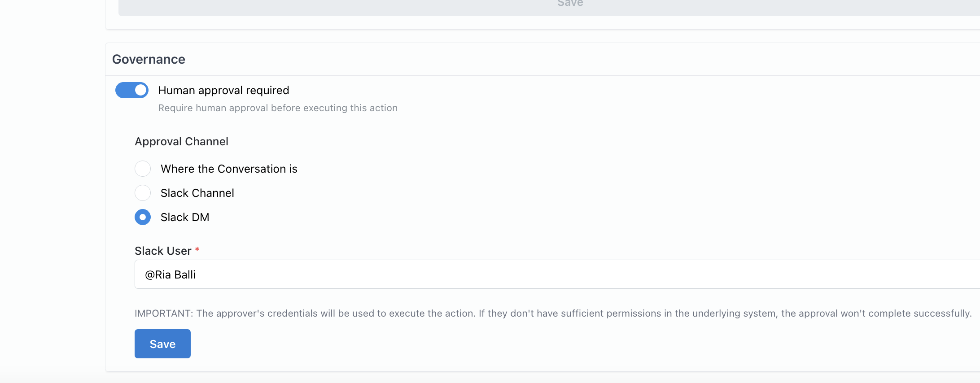Image resolution: width=980 pixels, height=383 pixels.
Task: Click the red required asterisk by Slack User
Action: (x=197, y=249)
